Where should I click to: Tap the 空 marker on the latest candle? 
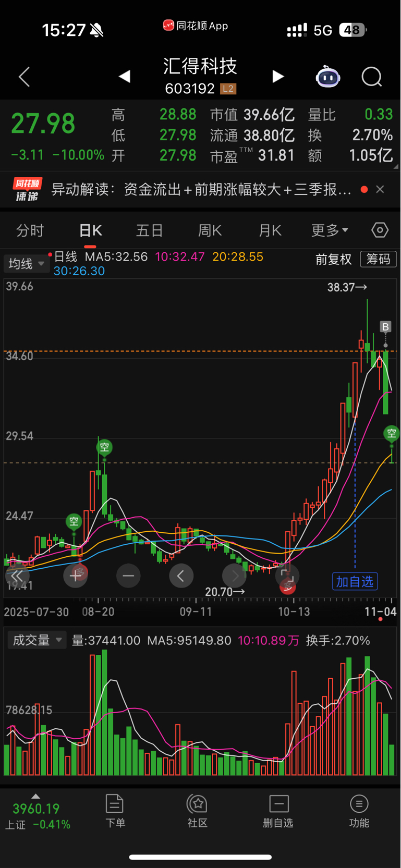[392, 433]
